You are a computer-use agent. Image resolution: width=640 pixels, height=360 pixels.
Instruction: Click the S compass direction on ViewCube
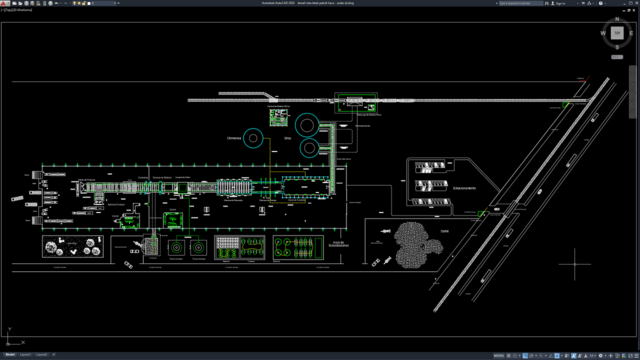pos(617,47)
